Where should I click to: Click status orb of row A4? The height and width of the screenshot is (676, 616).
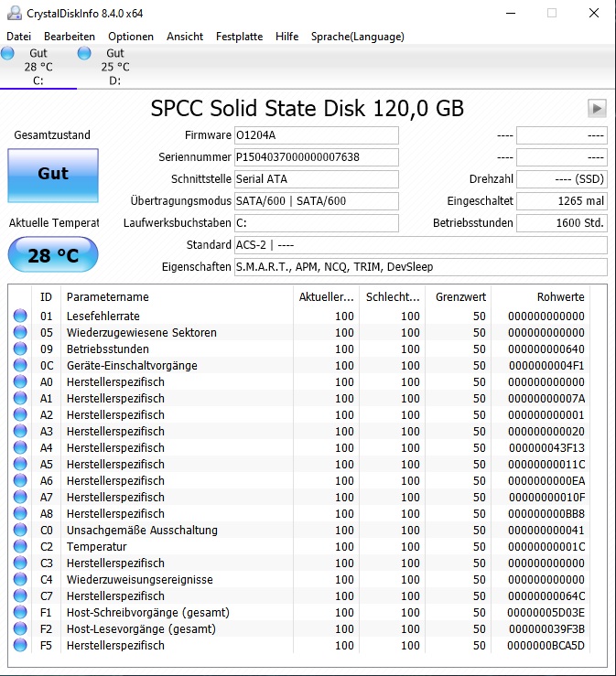pos(20,447)
